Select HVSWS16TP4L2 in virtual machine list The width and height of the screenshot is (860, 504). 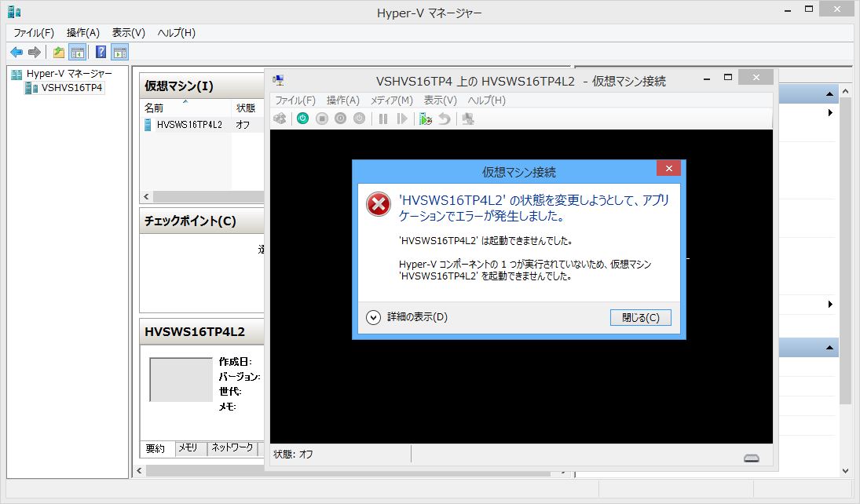pos(189,125)
